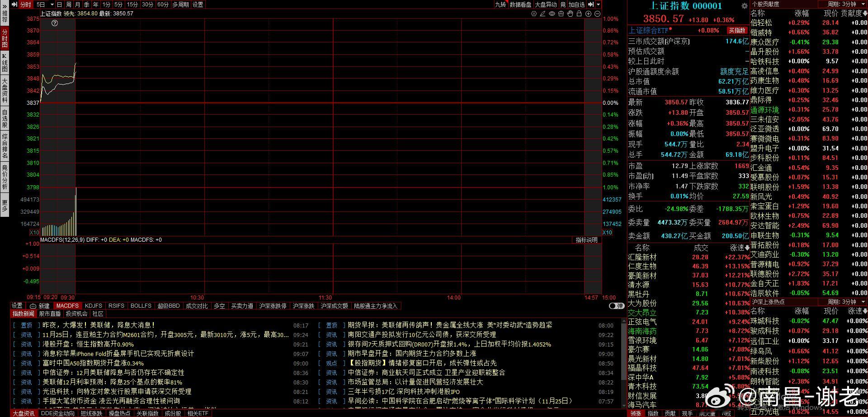Open 大盘异动 panel

pyautogui.click(x=546, y=5)
